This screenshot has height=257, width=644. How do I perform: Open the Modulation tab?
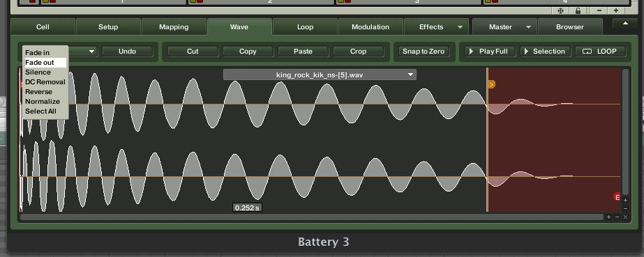tap(370, 27)
